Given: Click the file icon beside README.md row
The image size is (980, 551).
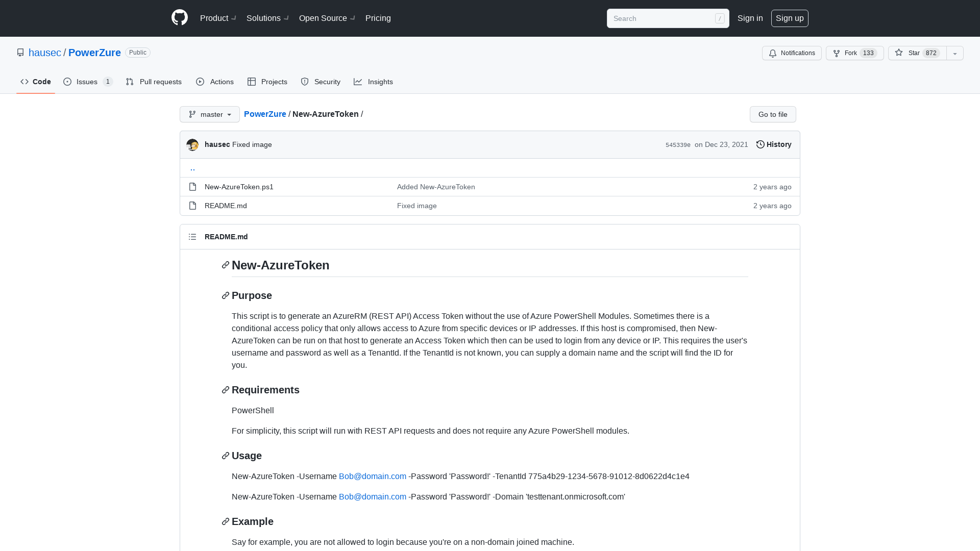Looking at the screenshot, I should tap(192, 206).
